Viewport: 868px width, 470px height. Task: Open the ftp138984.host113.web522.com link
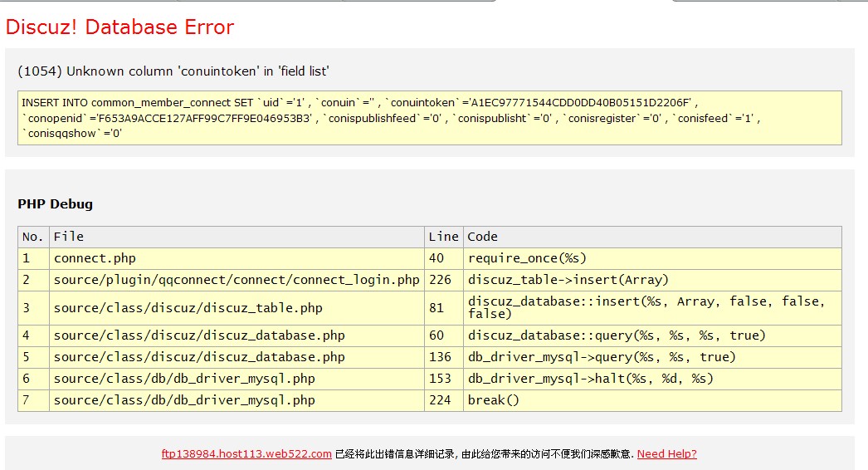point(246,454)
